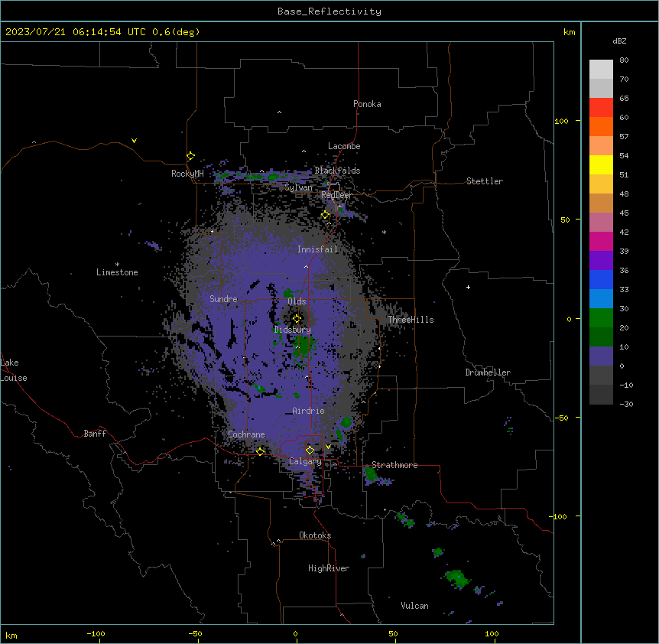Viewport: 659px width, 644px height.
Task: Click the white caret marker west of Ponoka
Action: click(279, 112)
